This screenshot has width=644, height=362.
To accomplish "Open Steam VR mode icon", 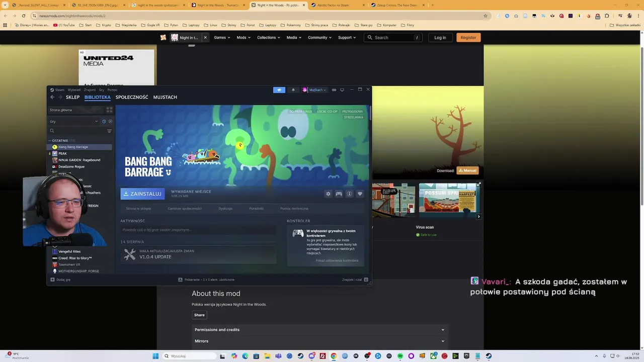I will [x=334, y=90].
